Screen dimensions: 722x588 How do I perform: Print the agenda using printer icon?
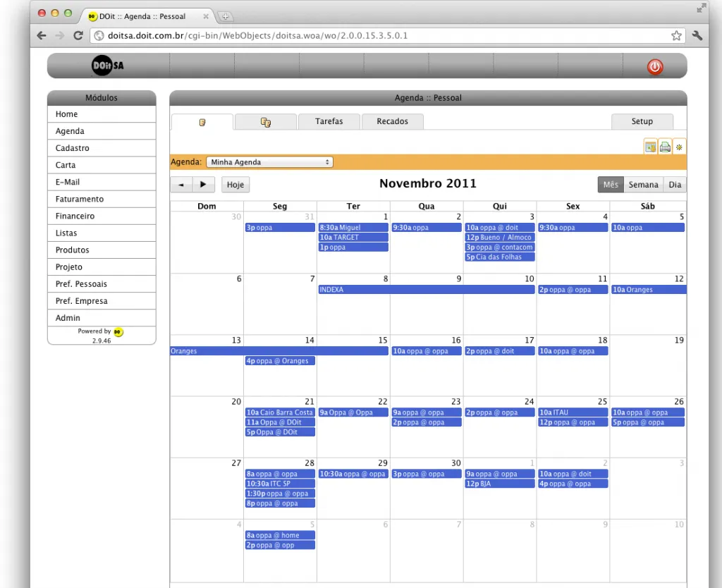tap(665, 147)
